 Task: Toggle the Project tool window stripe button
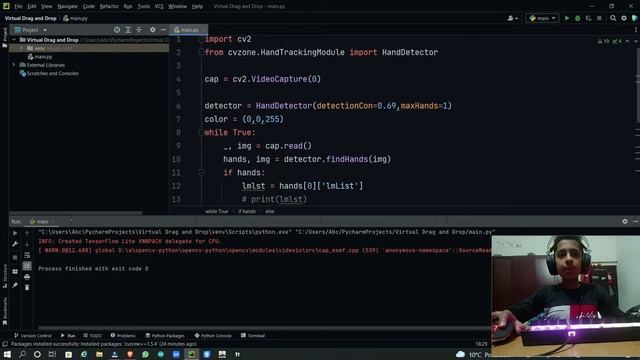pos(5,38)
